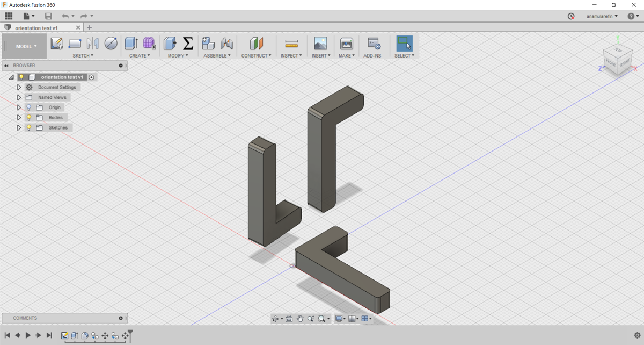The height and width of the screenshot is (345, 644).
Task: Switch to the orientation test v1 tab
Action: pyautogui.click(x=36, y=27)
